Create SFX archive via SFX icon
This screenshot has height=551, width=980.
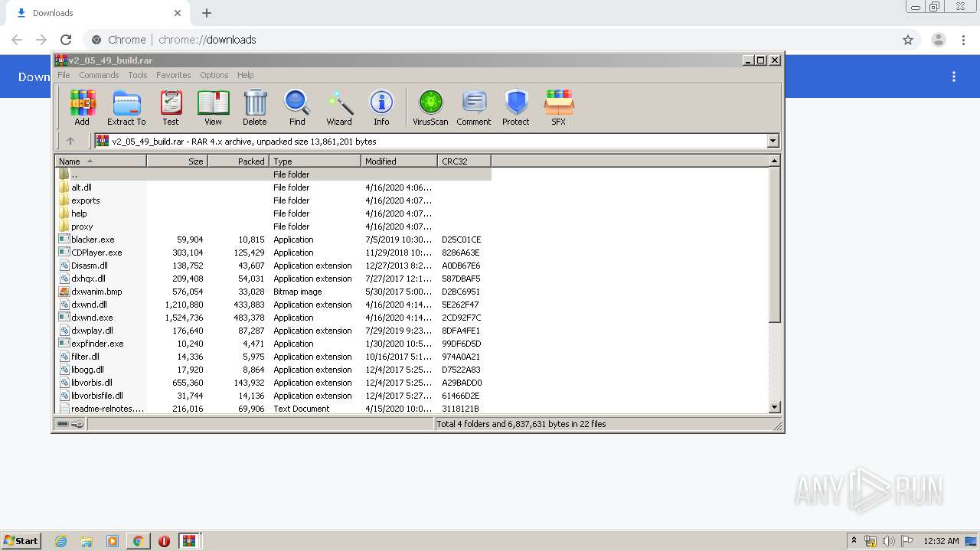coord(559,107)
